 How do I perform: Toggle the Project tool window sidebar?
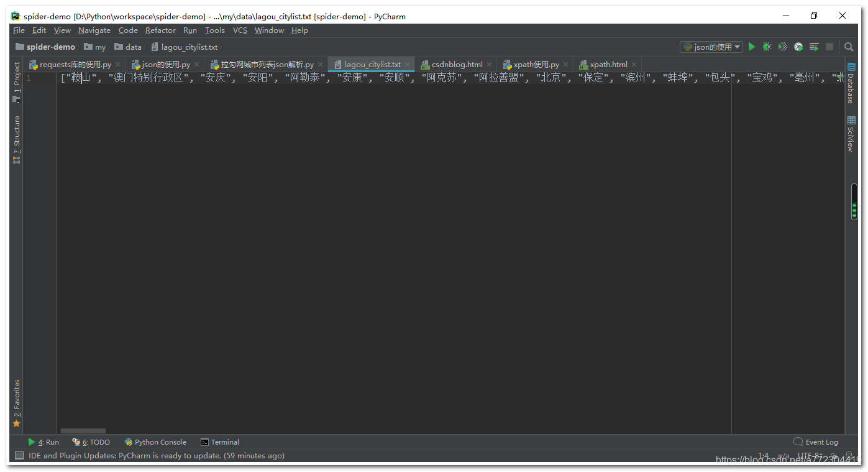click(16, 80)
